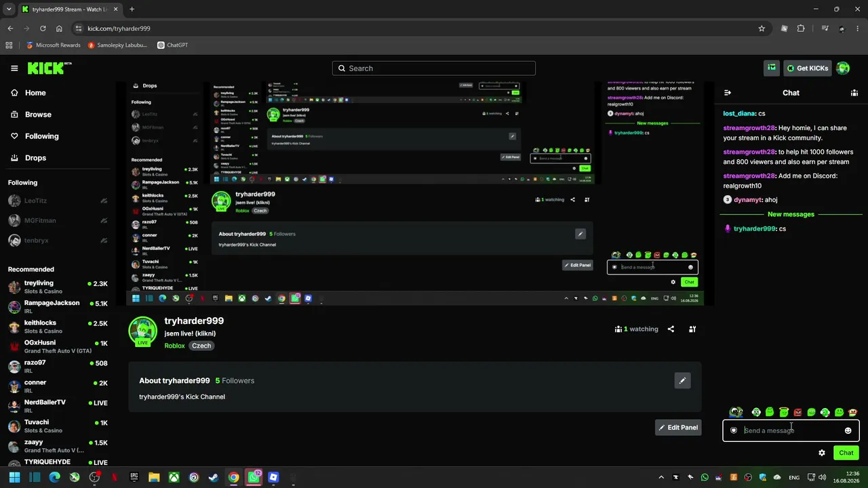The width and height of the screenshot is (868, 488).
Task: Open chat settings gear
Action: coord(822,453)
